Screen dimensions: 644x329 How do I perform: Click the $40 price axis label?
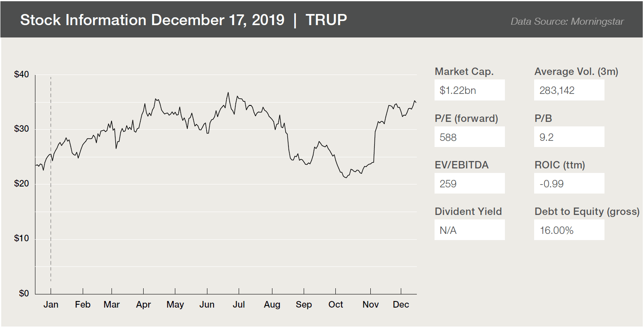[x=21, y=75]
